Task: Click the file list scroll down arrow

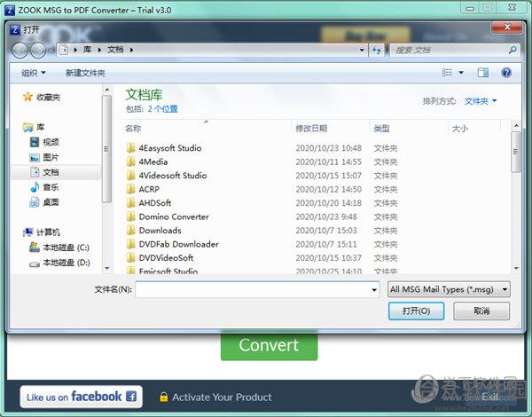Action: (516, 268)
